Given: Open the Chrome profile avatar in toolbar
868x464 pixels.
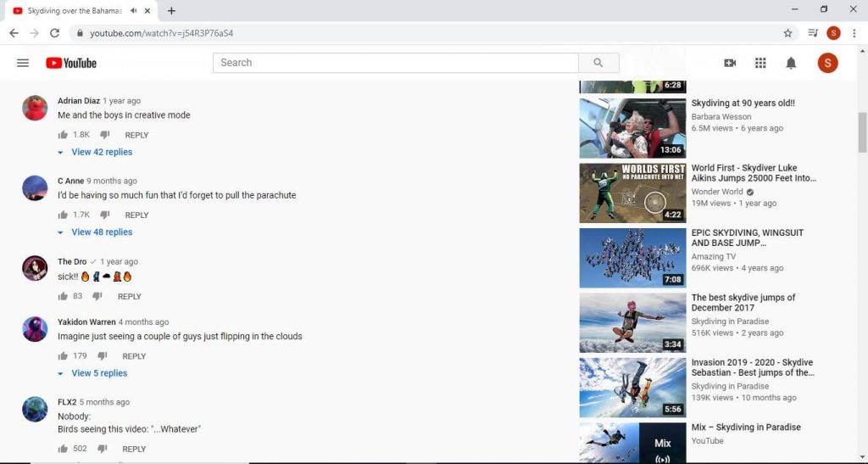Looking at the screenshot, I should 833,33.
